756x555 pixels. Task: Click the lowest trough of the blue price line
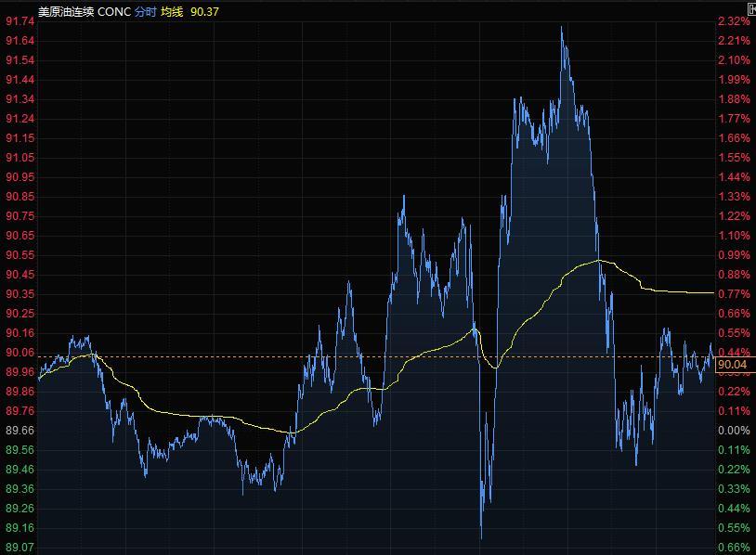(481, 537)
